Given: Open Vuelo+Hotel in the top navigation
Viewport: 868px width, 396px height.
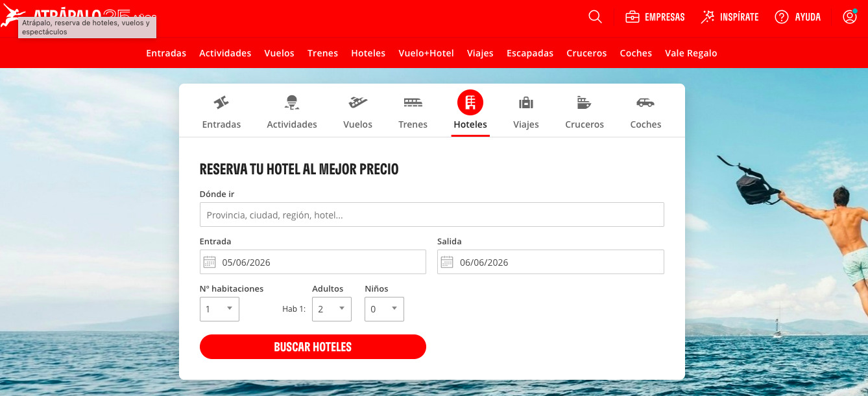Looking at the screenshot, I should coord(426,53).
